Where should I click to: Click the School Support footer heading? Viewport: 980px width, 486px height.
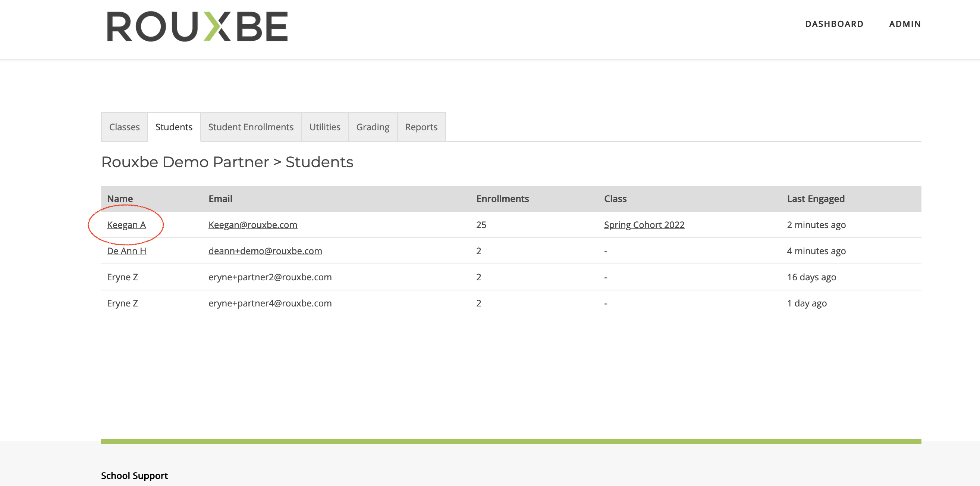(134, 475)
